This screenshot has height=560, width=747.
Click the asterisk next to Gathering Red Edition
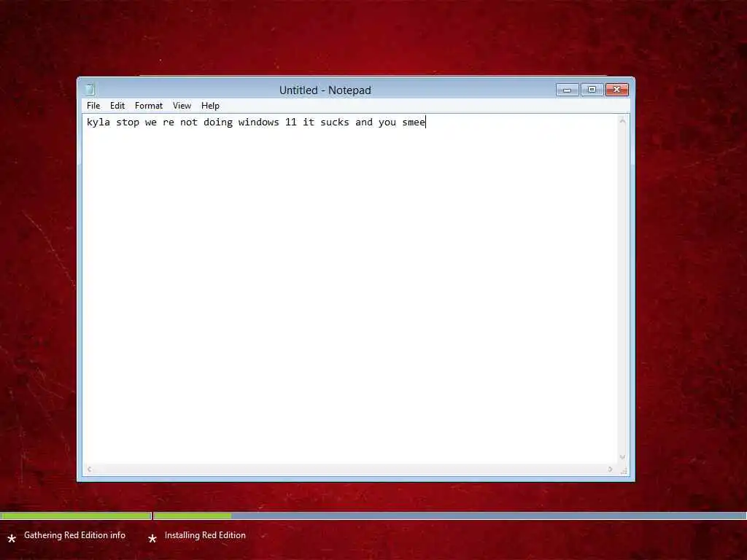12,539
